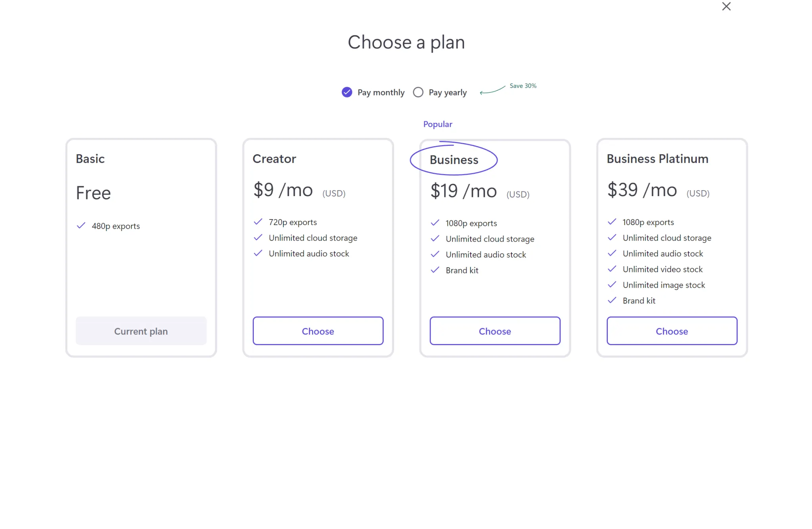Click the circled Business plan title
The height and width of the screenshot is (529, 812).
454,160
